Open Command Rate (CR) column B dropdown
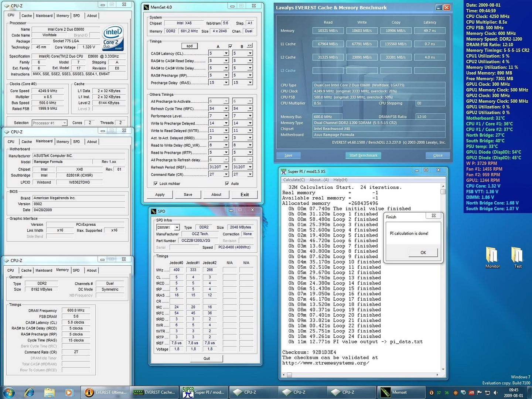Screen dimensions: 532x399 tap(250, 174)
